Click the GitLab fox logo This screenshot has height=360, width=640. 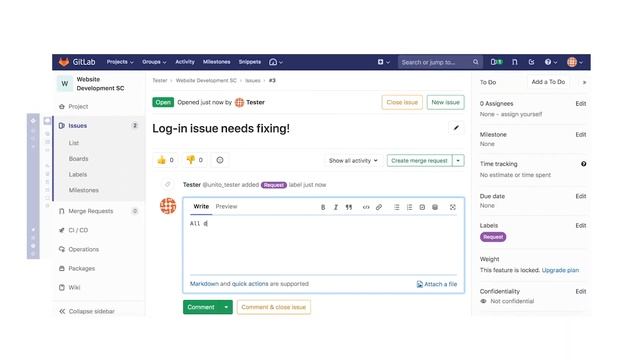(x=64, y=62)
